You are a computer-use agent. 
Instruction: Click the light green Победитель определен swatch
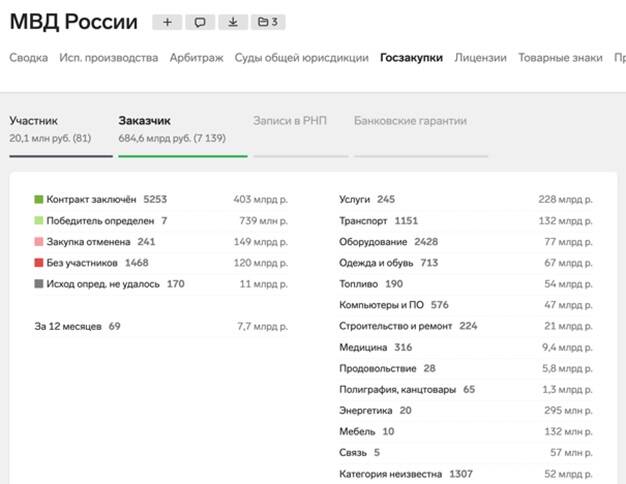39,220
